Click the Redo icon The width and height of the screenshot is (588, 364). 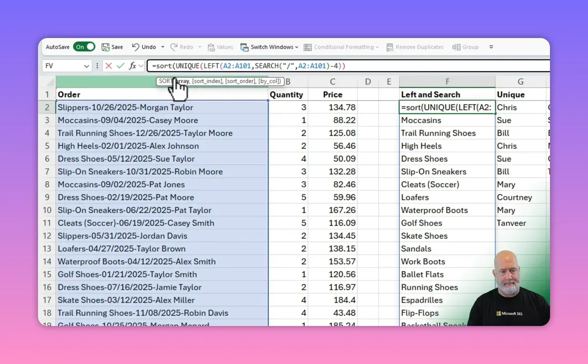click(176, 47)
